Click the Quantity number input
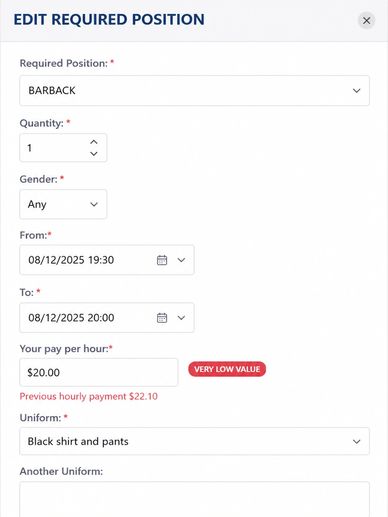This screenshot has width=388, height=517. 63,148
